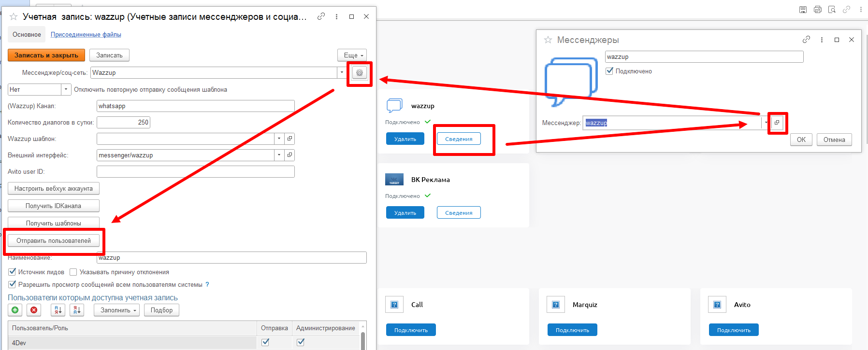The width and height of the screenshot is (868, 350).
Task: Open the Мессенджер field's open-form icon
Action: [777, 123]
